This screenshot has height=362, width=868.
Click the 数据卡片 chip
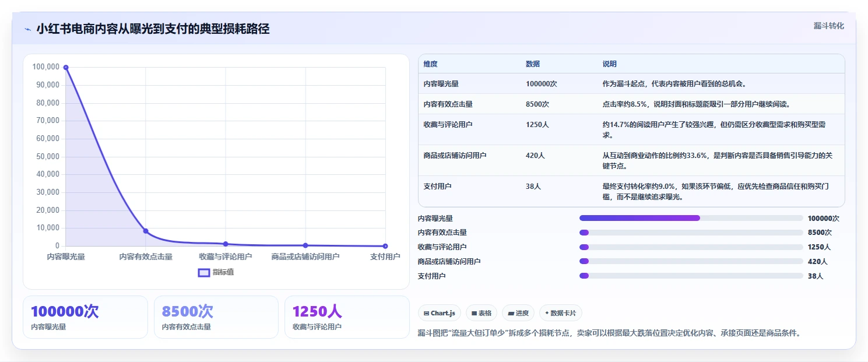[x=560, y=313]
